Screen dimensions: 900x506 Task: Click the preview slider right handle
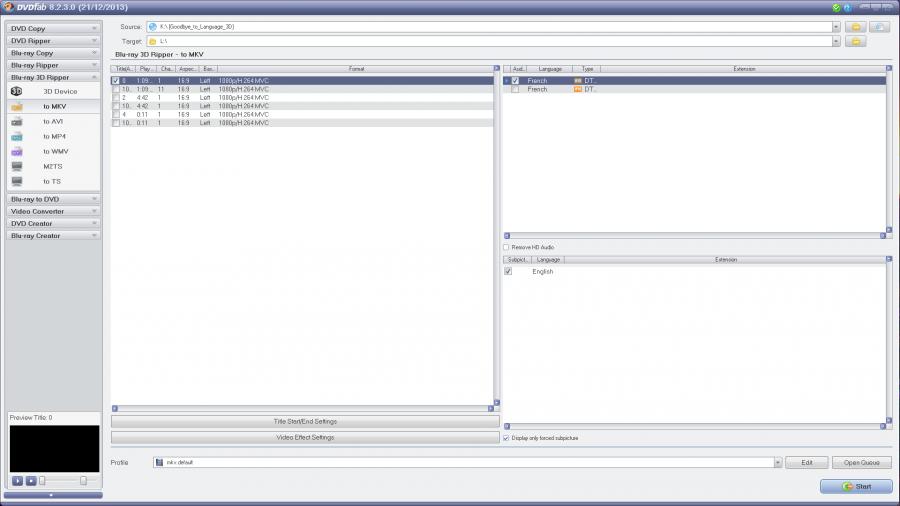(83, 481)
